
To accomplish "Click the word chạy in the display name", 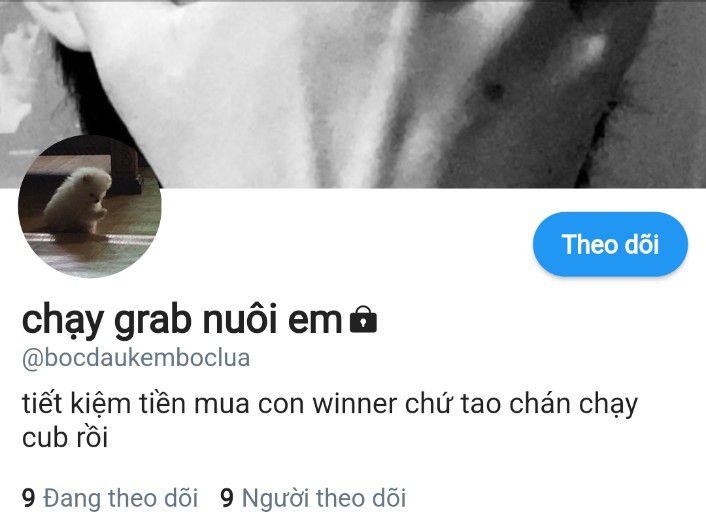I will click(63, 321).
